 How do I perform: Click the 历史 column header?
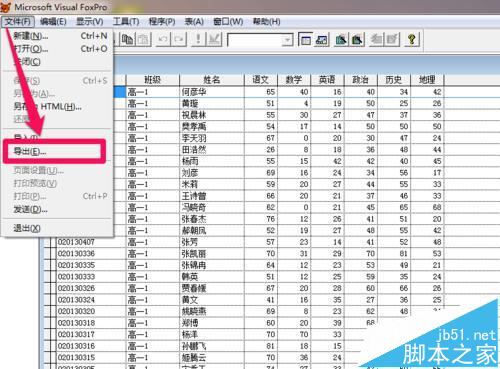coord(394,80)
